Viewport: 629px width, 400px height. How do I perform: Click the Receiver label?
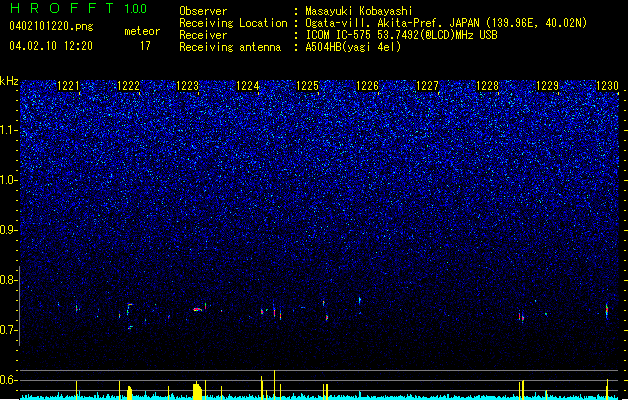(x=203, y=35)
